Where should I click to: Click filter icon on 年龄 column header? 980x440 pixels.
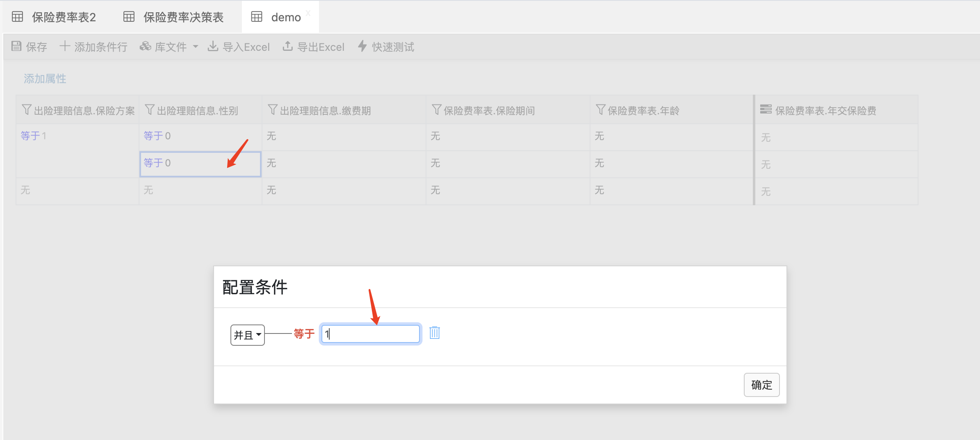(600, 110)
